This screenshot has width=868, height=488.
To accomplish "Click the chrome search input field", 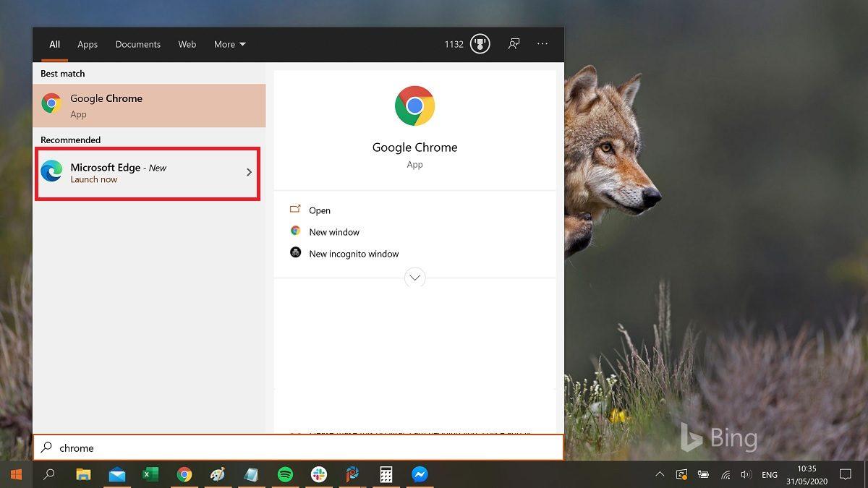I will [217, 448].
